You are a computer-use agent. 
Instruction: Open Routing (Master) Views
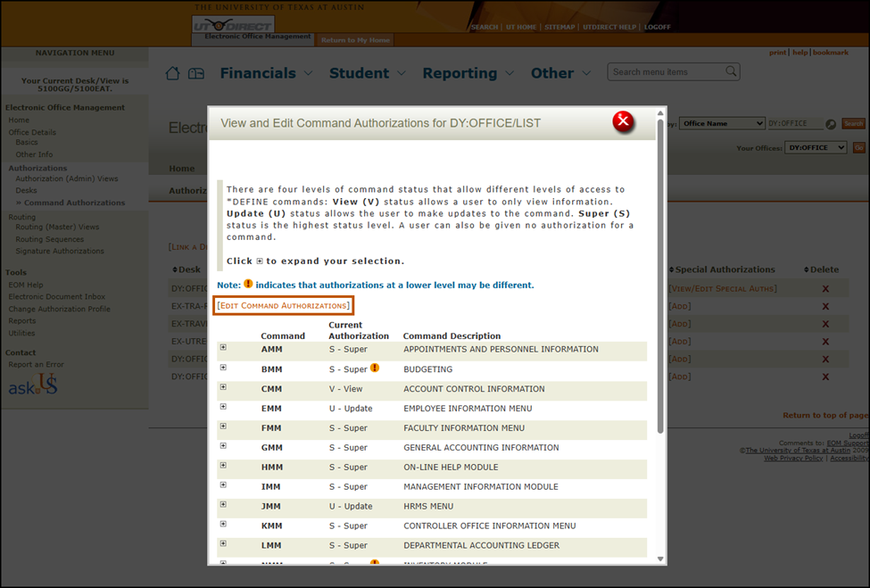[x=57, y=227]
